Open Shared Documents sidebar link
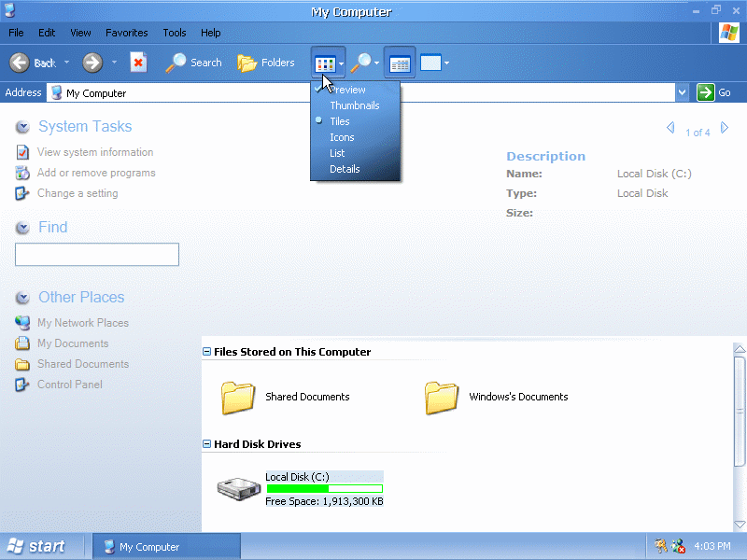 click(x=83, y=363)
